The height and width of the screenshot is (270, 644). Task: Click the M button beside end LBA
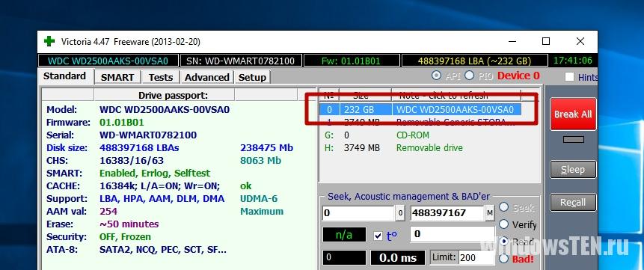(490, 213)
